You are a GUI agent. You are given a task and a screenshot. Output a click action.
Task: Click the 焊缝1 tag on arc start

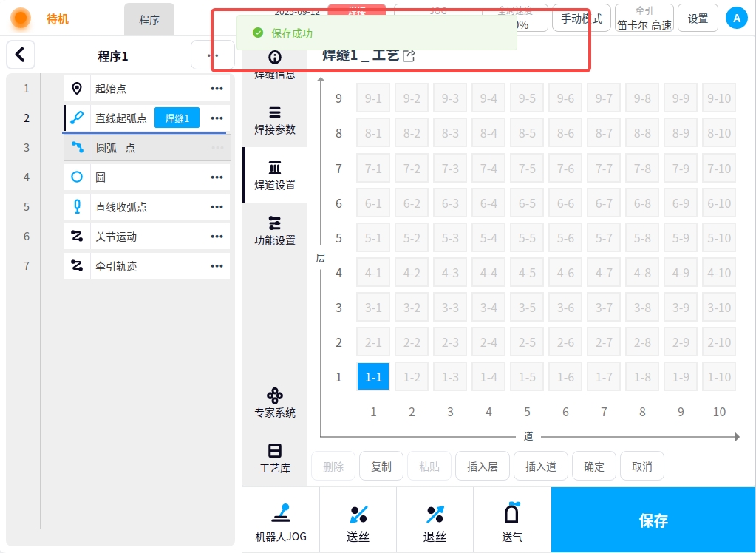[177, 118]
